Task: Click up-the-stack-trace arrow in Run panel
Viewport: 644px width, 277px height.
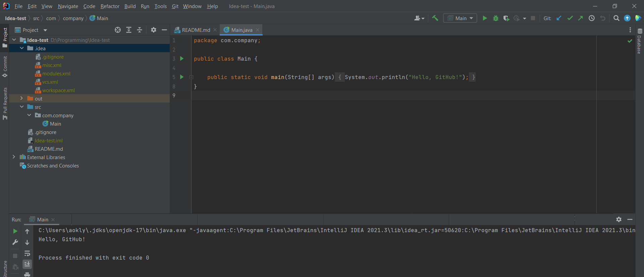Action: coord(27,231)
